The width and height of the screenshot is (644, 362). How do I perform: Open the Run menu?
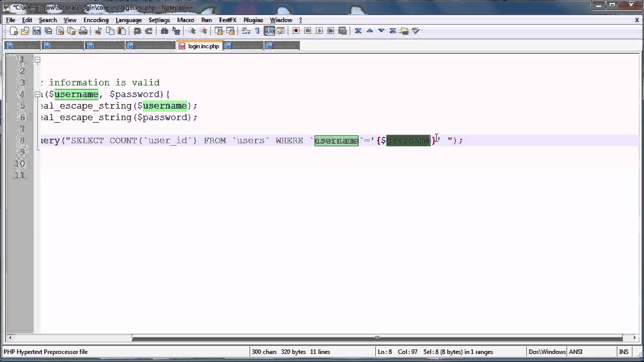[206, 20]
